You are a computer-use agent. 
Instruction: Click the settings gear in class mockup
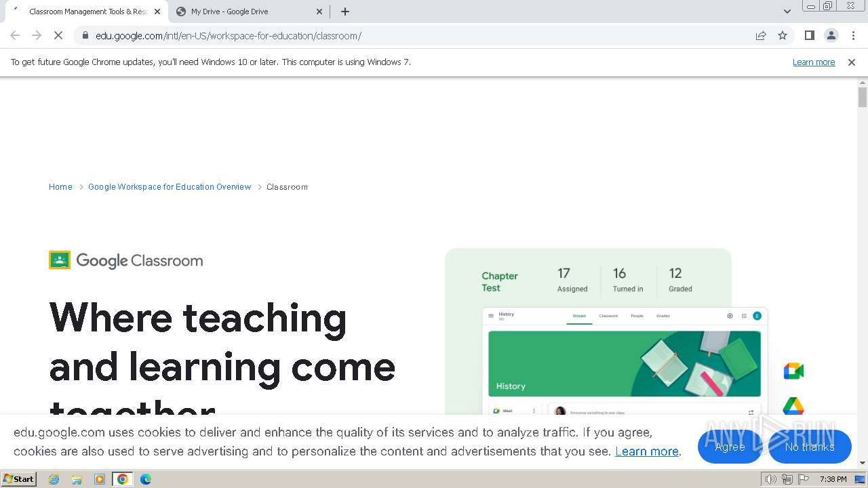pos(730,316)
